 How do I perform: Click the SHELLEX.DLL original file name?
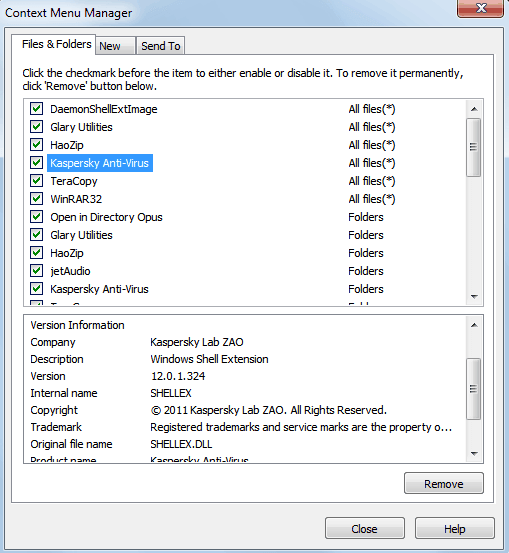coord(181,444)
